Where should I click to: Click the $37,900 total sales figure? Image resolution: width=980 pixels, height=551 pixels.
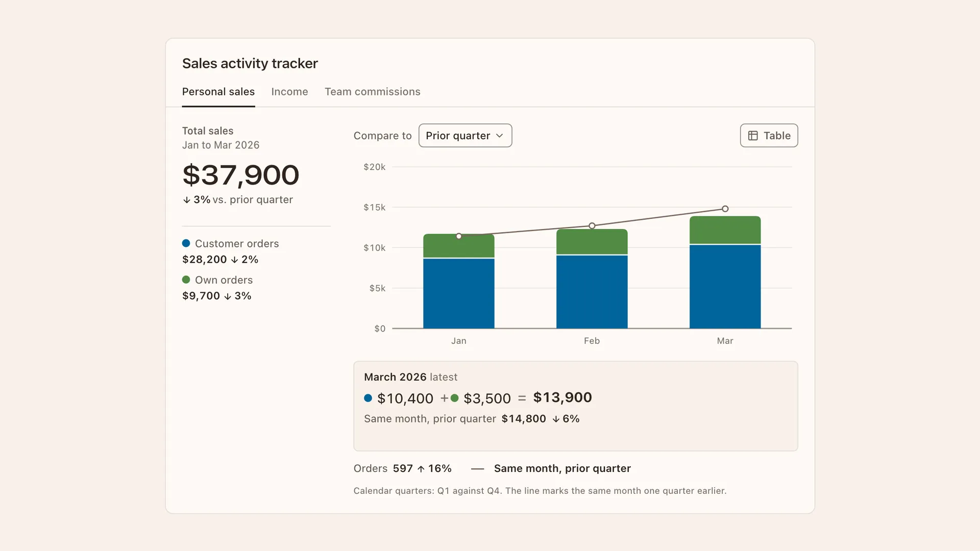point(241,175)
